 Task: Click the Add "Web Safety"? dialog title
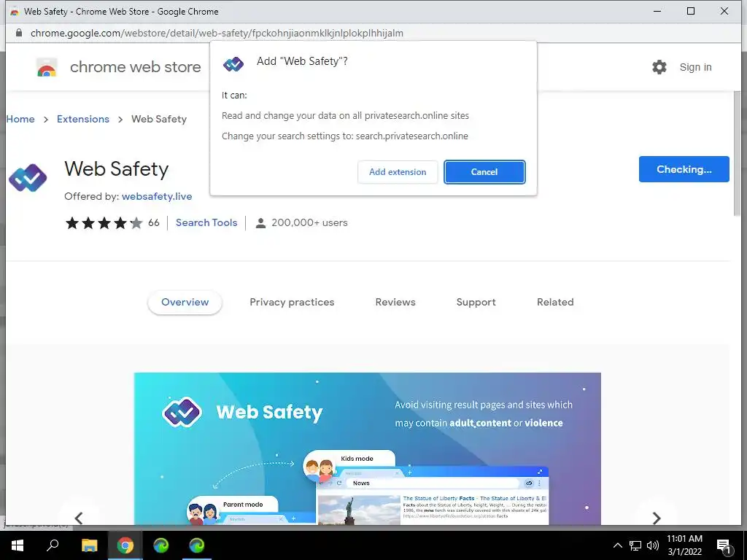pyautogui.click(x=302, y=61)
